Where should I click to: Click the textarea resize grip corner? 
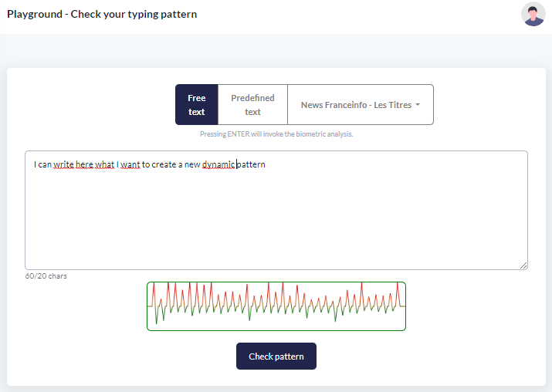click(523, 265)
